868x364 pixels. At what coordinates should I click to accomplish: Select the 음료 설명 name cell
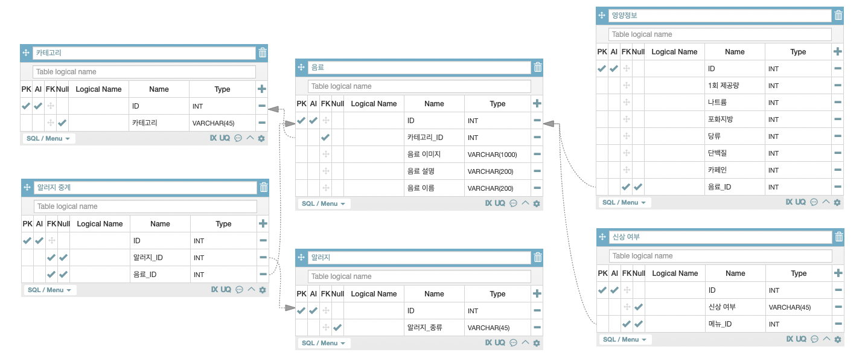(x=434, y=171)
